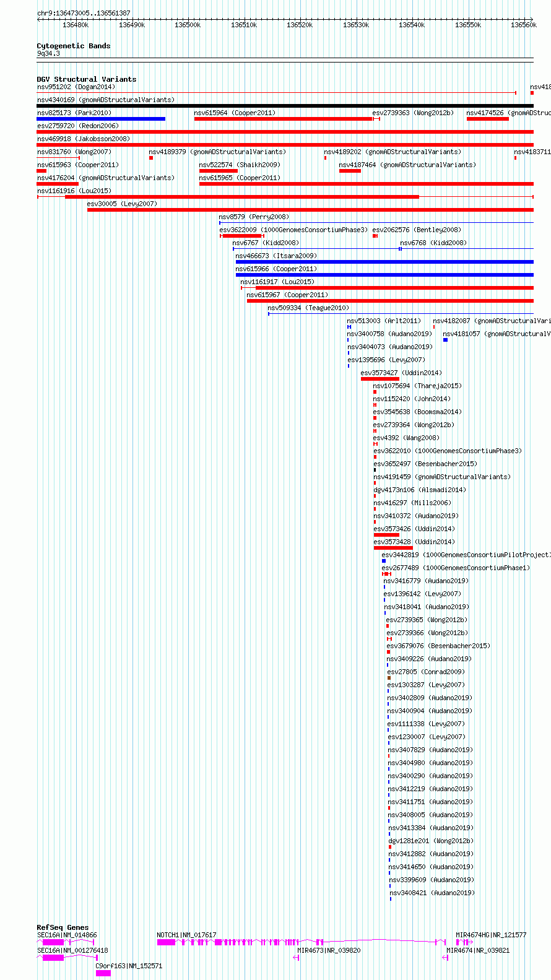Open nsv4182087 gnomAD variant
Viewport: 551px width, 980px height.
click(434, 327)
